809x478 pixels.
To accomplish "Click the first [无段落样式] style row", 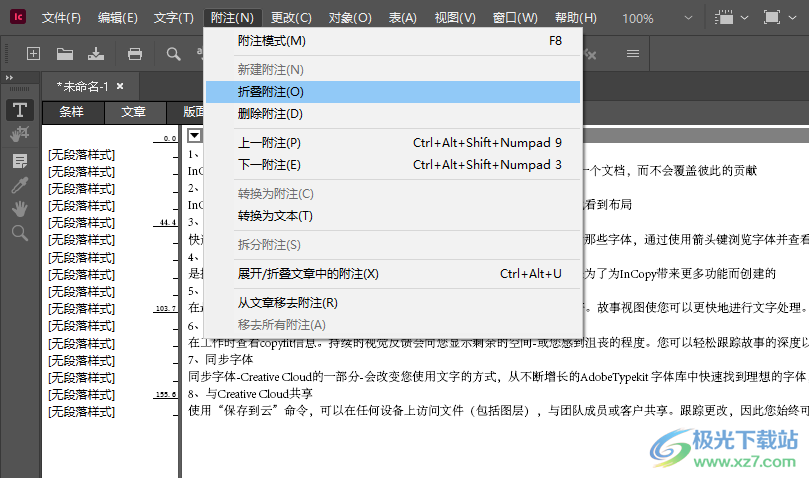I will coord(82,155).
